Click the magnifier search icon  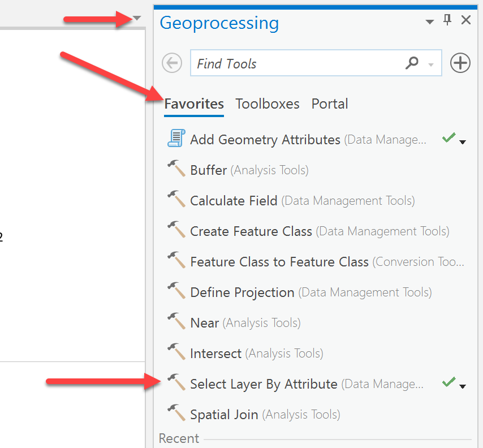point(412,63)
